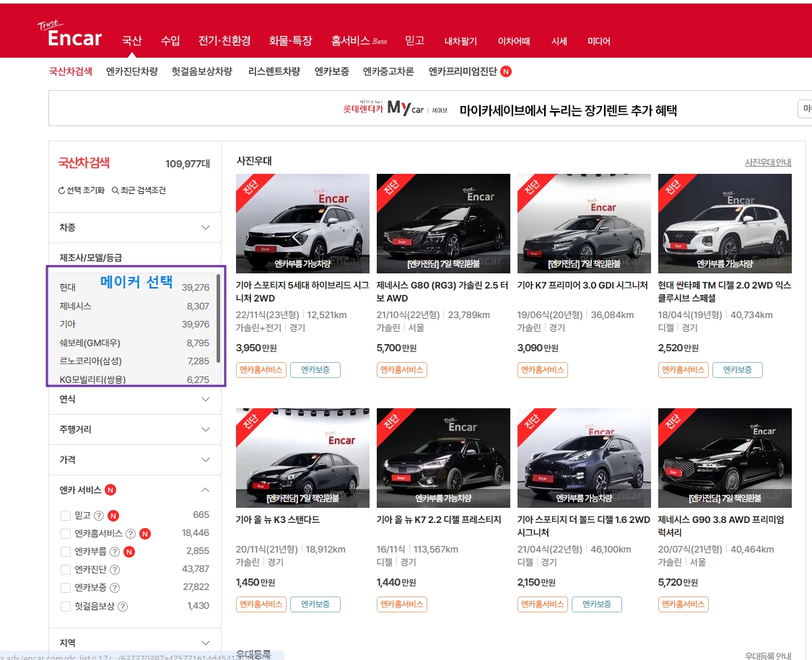
Task: Click the Encar logo
Action: coord(70,34)
